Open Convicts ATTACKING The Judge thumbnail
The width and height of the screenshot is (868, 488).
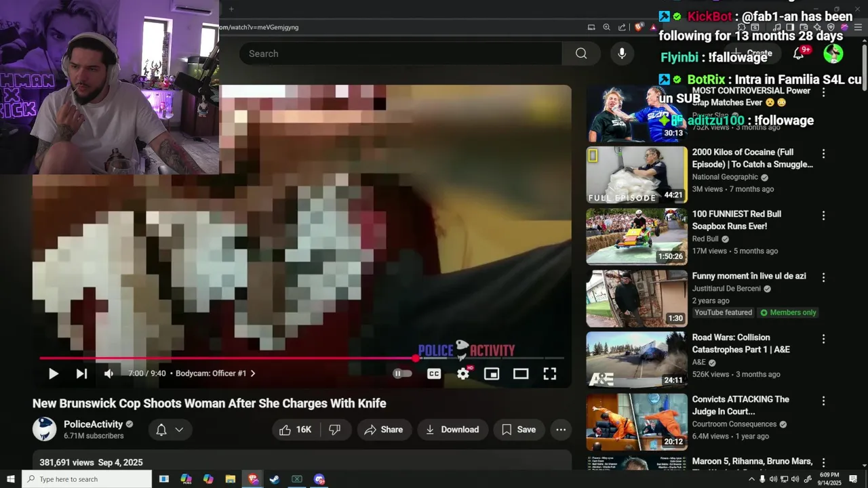coord(637,422)
